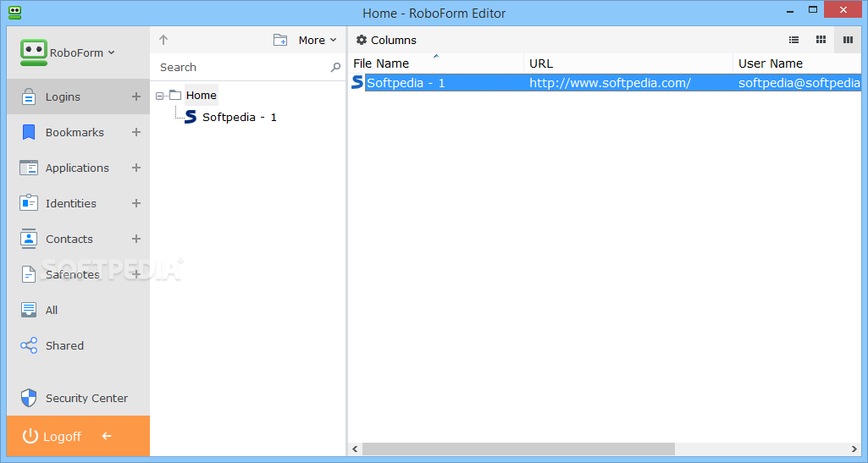Viewport: 868px width, 463px height.
Task: Sort by URL column header
Action: (x=628, y=63)
